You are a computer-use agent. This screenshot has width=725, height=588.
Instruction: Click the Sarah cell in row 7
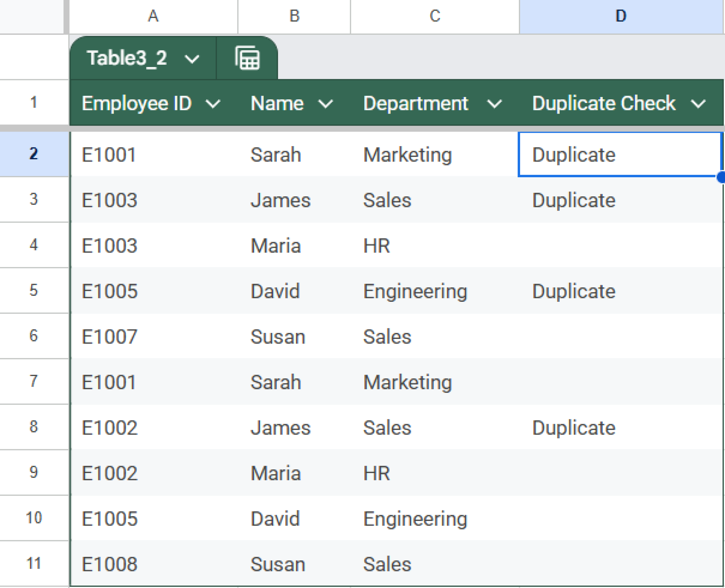[275, 382]
